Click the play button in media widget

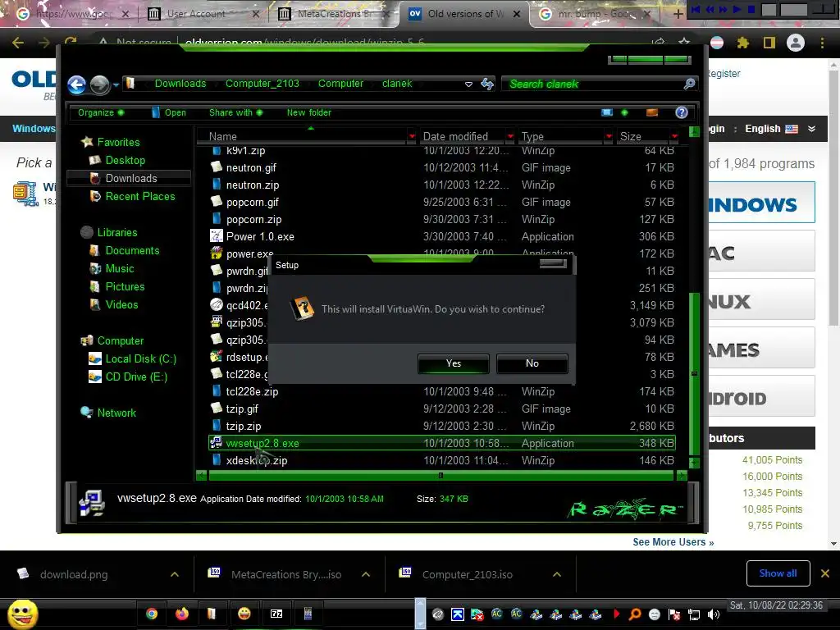coord(737,9)
